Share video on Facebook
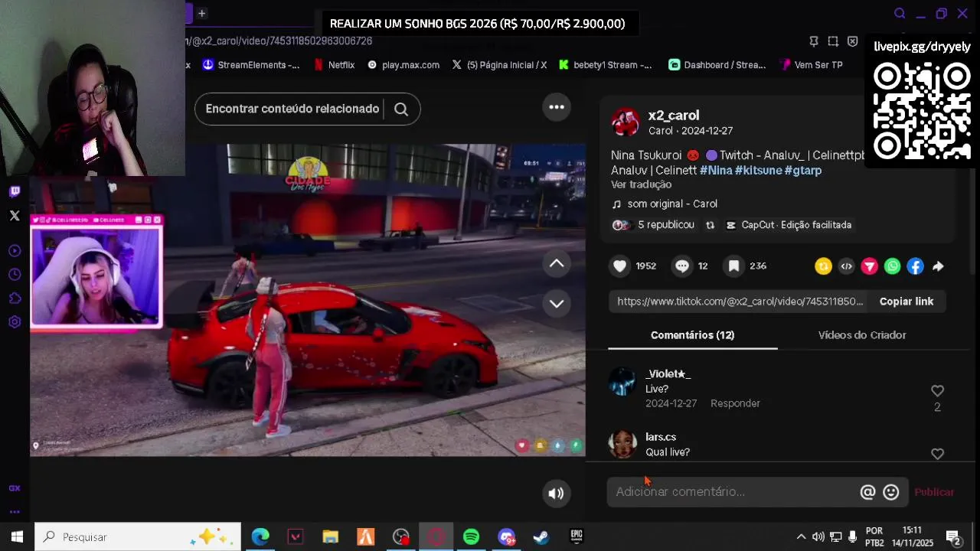This screenshot has height=551, width=980. (x=915, y=266)
